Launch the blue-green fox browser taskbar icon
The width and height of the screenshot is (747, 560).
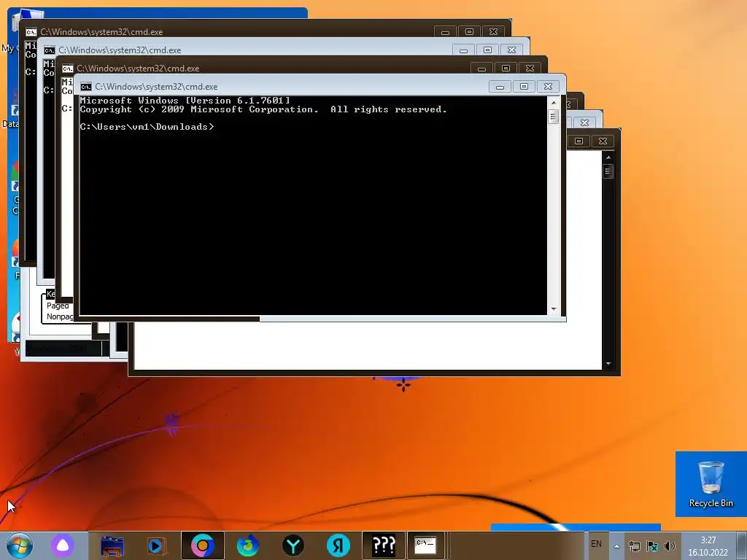point(248,545)
